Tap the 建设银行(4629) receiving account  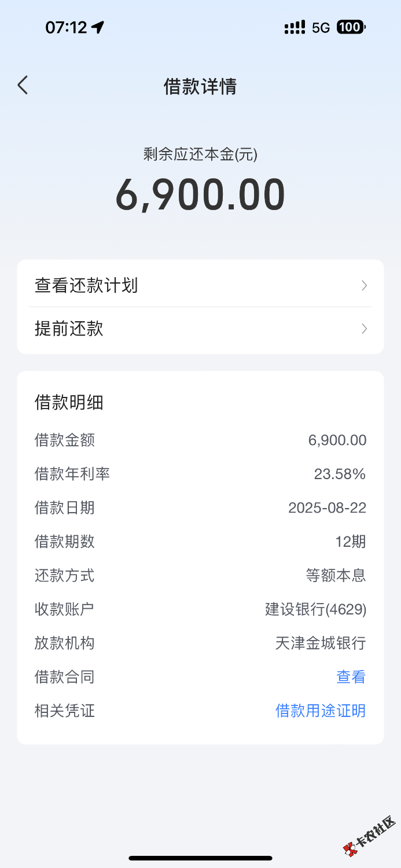click(315, 609)
